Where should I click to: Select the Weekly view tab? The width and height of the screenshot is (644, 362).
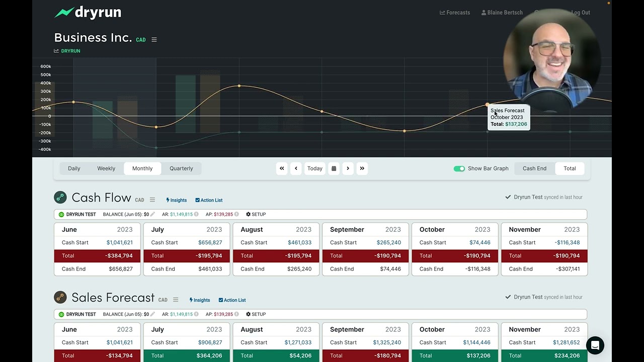106,168
